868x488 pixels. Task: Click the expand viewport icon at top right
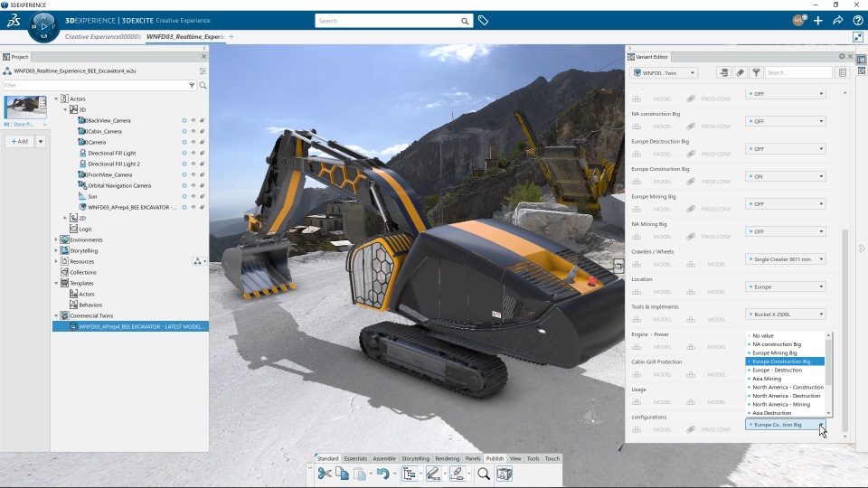point(858,36)
